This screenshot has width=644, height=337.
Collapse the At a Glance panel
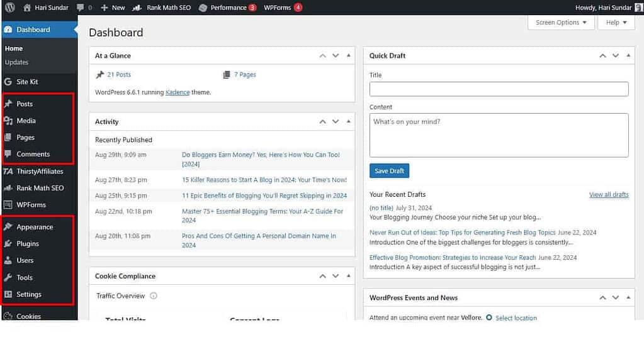coord(348,55)
